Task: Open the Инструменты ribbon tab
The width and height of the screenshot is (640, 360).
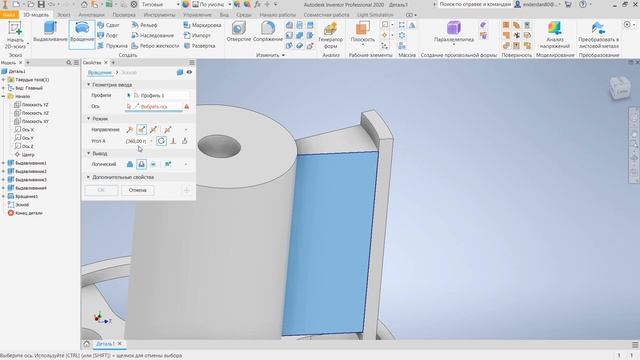Action: [x=159, y=15]
